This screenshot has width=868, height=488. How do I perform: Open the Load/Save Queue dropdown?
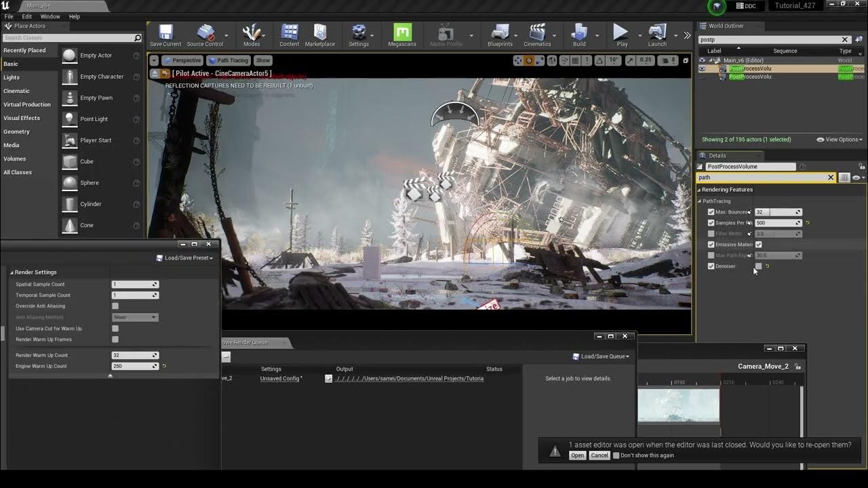click(x=601, y=357)
